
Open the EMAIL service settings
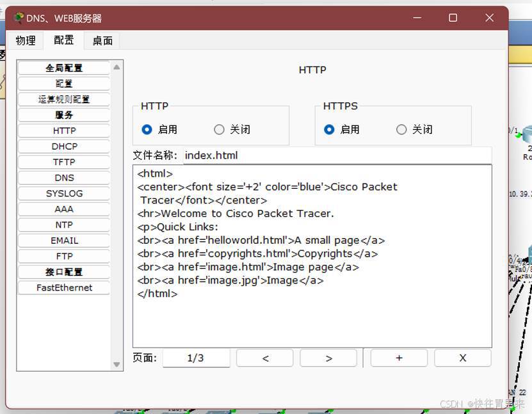pos(64,241)
